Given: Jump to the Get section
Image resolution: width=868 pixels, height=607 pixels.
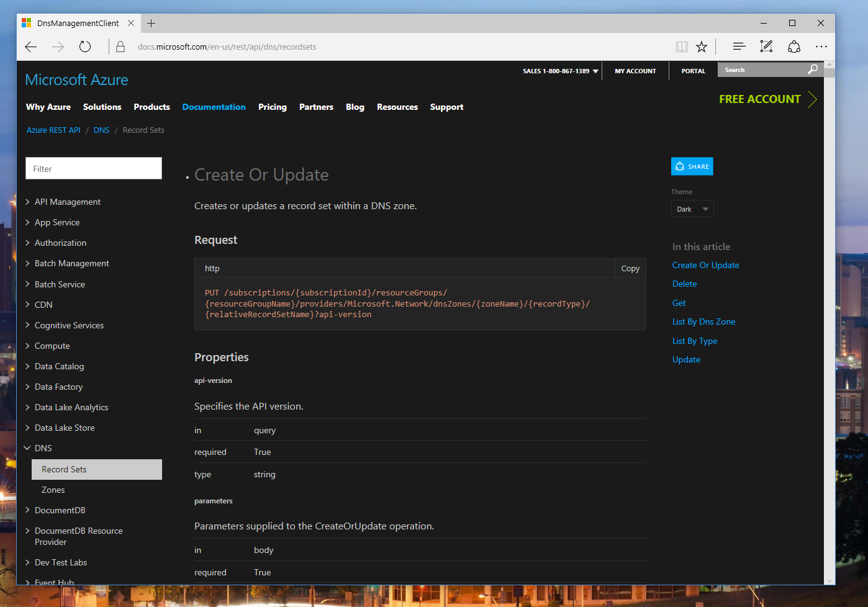Looking at the screenshot, I should 679,303.
